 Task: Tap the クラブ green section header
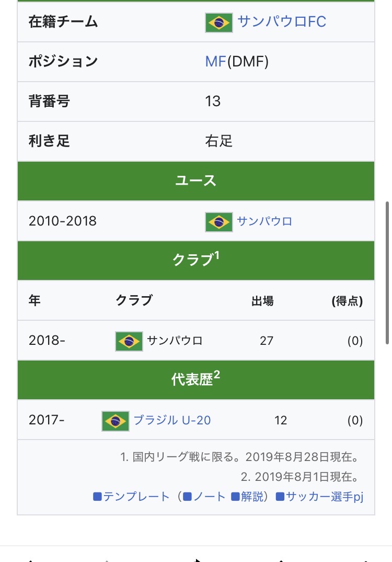196,260
